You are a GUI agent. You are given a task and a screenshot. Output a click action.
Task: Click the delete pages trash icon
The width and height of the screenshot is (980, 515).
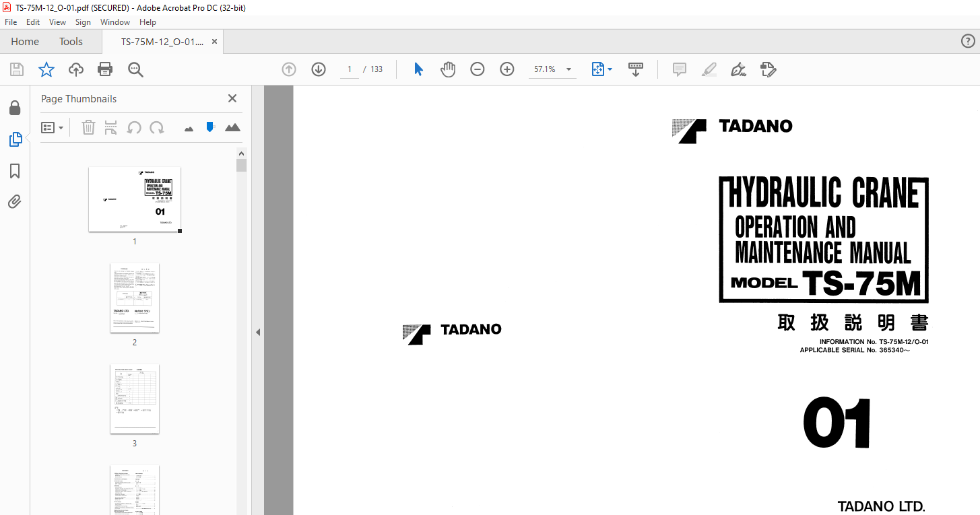tap(88, 127)
